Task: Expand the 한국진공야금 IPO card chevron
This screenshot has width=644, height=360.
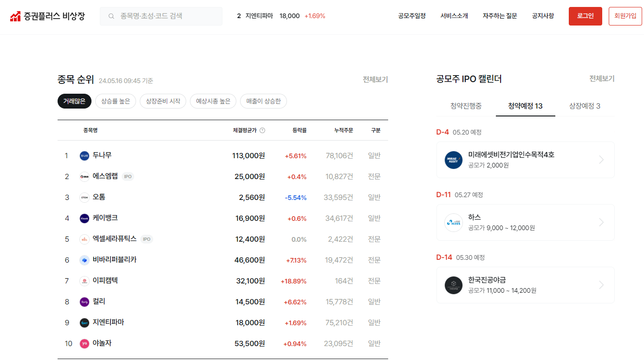Action: (601, 285)
